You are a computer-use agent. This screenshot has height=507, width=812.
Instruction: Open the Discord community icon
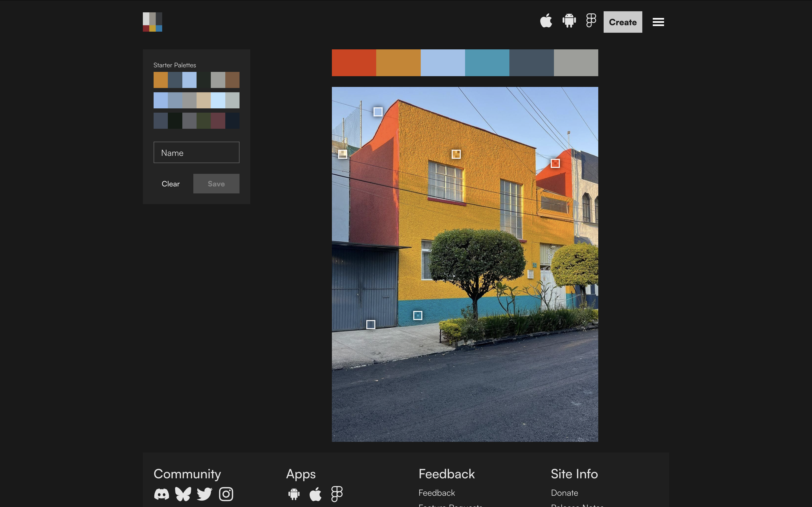click(161, 494)
